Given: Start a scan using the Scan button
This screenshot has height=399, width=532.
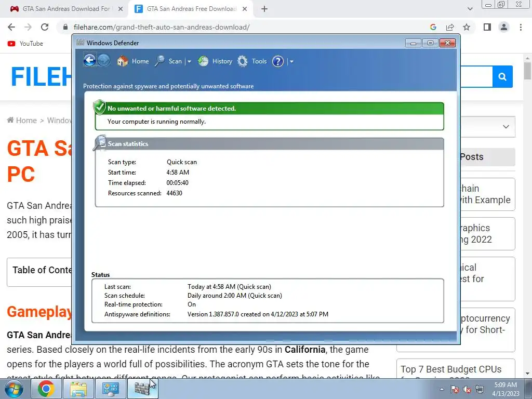Looking at the screenshot, I should point(169,61).
